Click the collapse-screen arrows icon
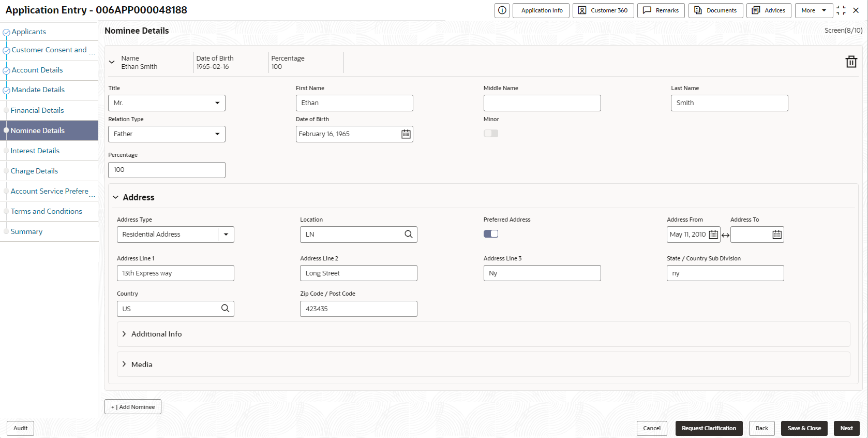The height and width of the screenshot is (438, 868). (x=841, y=10)
